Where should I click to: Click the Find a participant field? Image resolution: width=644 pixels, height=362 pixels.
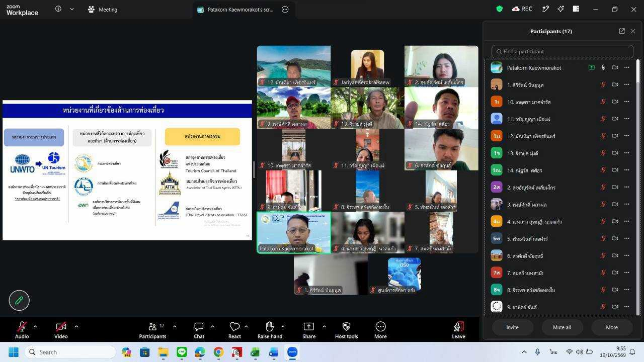point(562,51)
